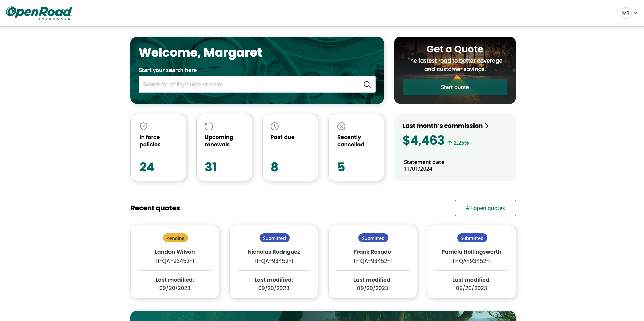Click the X-circle recently cancelled icon
Image resolution: width=644 pixels, height=321 pixels.
[341, 126]
